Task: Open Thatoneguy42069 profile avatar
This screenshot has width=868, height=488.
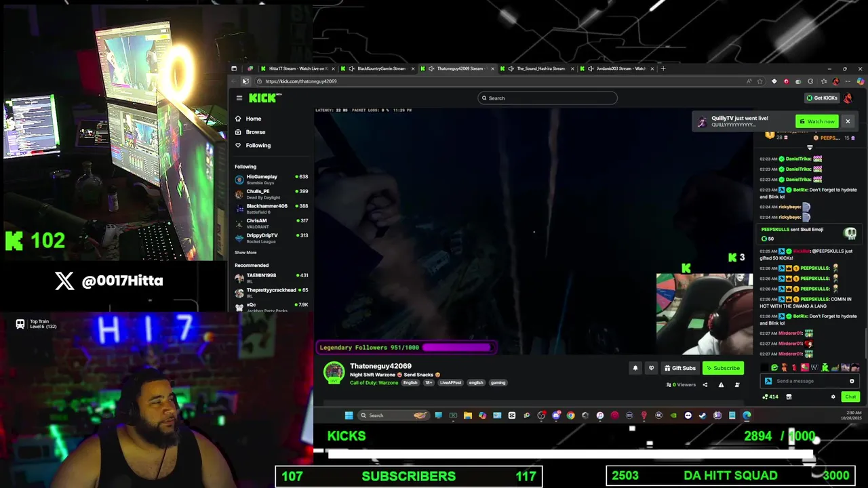Action: click(x=334, y=373)
